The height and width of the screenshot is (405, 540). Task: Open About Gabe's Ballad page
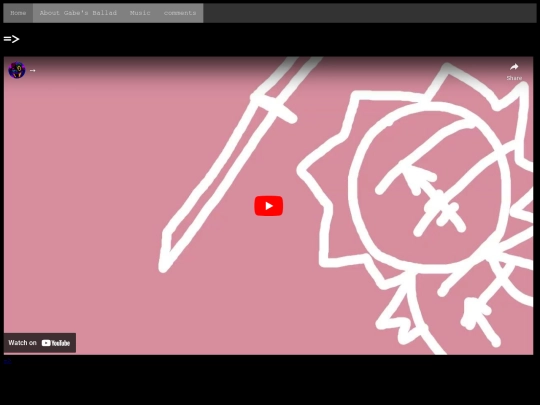coord(78,13)
